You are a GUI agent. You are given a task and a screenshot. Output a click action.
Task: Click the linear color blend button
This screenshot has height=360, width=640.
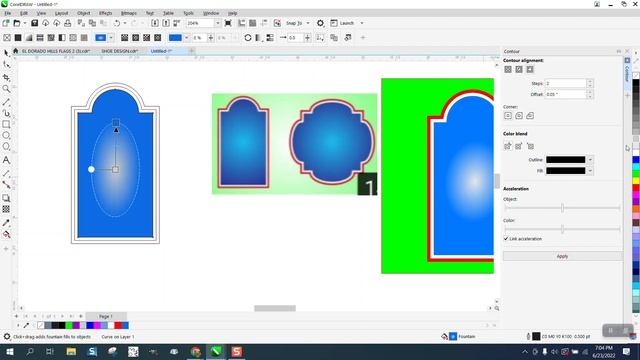[x=508, y=146]
